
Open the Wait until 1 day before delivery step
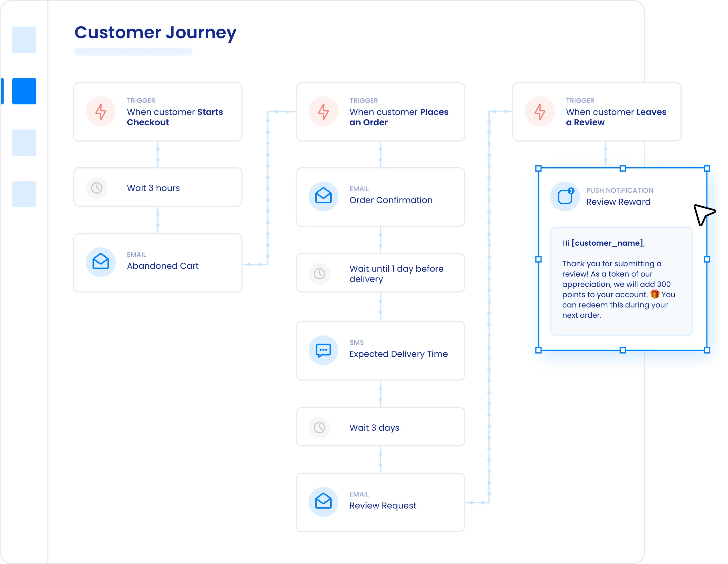[x=380, y=273]
